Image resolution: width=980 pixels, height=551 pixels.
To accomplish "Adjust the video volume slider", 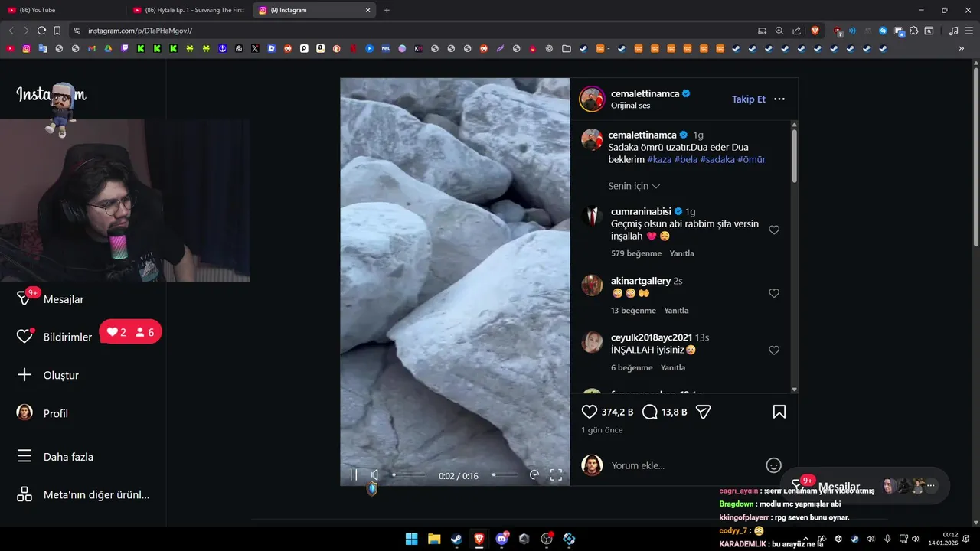I will pos(408,474).
